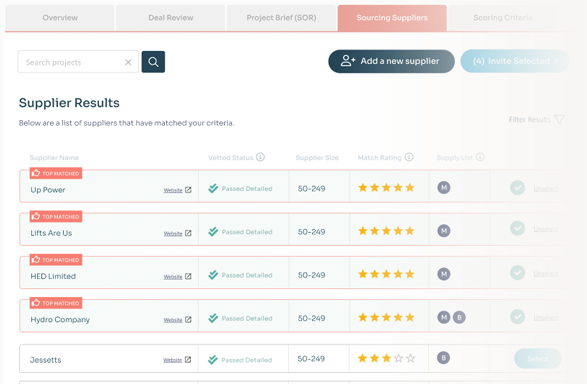Click external link icon for Up Power

(188, 190)
